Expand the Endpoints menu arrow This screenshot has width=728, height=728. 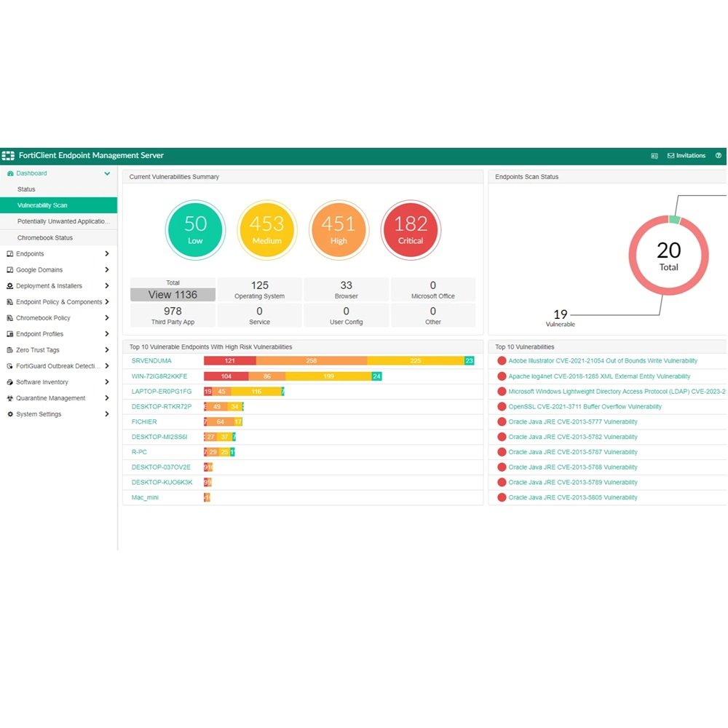tap(107, 253)
